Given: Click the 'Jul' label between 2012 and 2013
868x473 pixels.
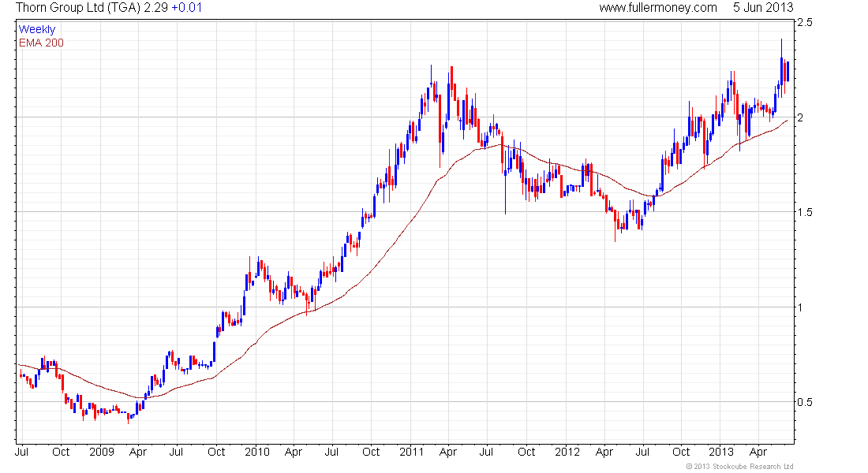Looking at the screenshot, I should [642, 452].
